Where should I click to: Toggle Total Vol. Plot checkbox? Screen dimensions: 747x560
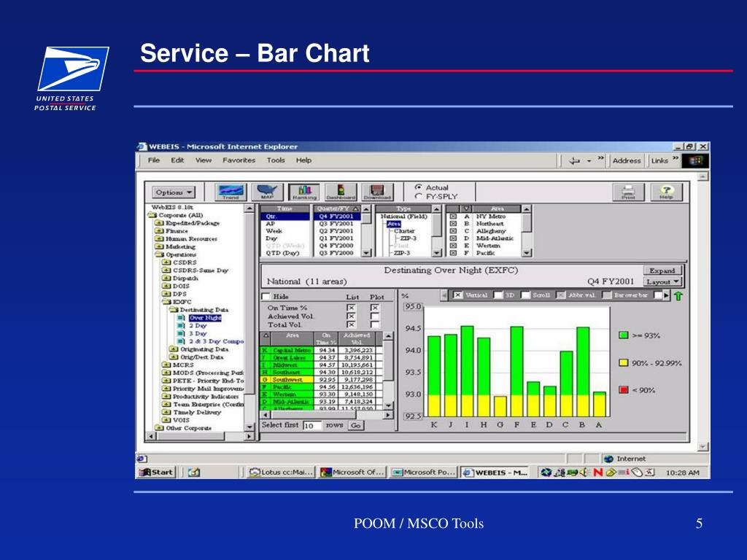(x=375, y=324)
